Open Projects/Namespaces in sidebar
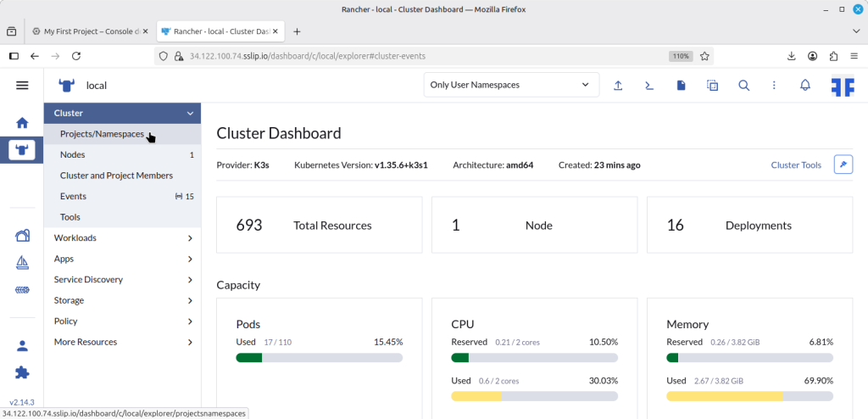Screen dimensions: 868x419 [x=122, y=134]
